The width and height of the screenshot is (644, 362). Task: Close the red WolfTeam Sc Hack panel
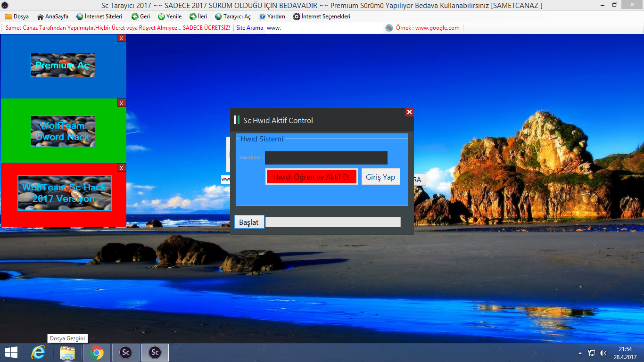click(122, 167)
